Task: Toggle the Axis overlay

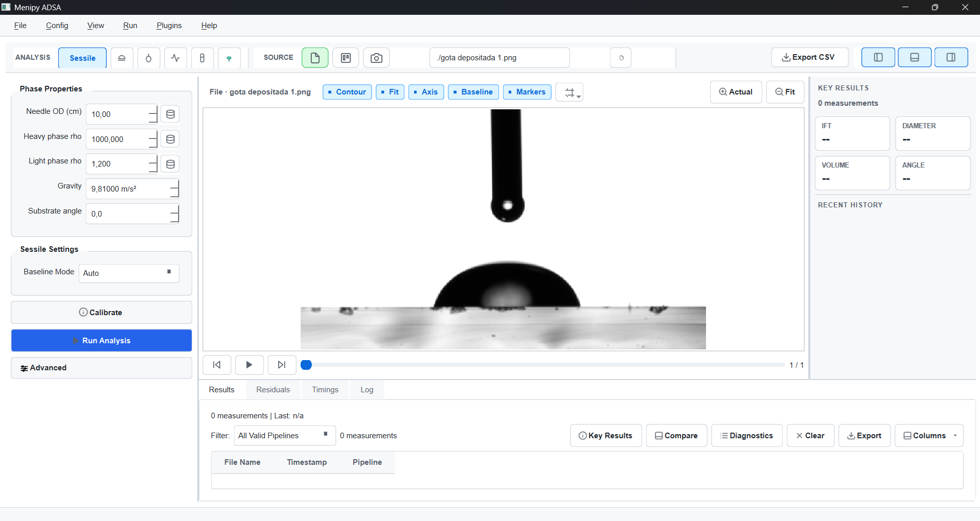Action: point(426,92)
